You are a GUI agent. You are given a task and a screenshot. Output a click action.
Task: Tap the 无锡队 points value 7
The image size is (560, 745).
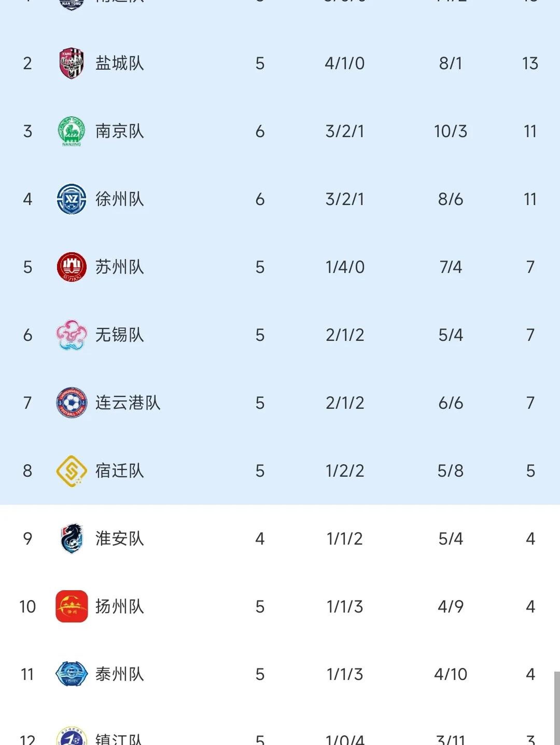530,335
